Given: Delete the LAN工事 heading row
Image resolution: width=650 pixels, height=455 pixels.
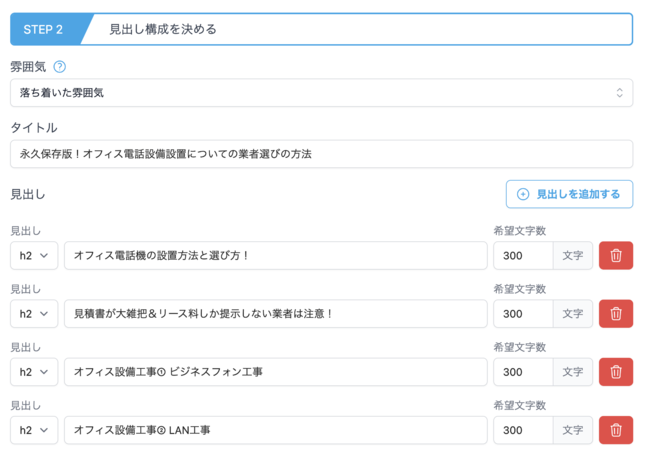Looking at the screenshot, I should point(615,430).
